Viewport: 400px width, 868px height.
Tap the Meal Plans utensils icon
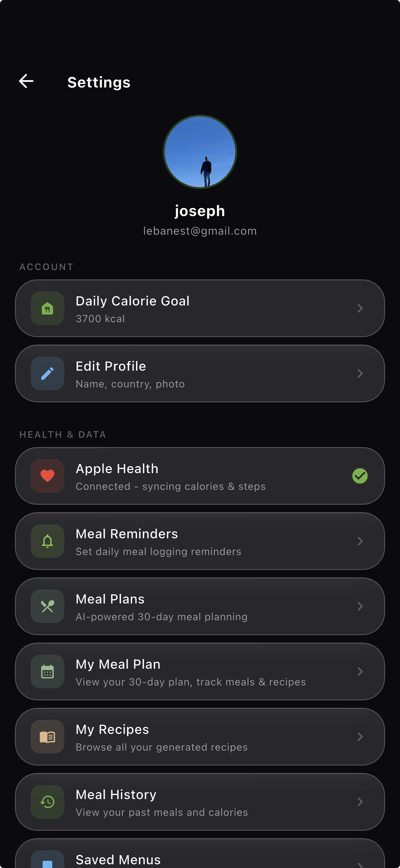[47, 606]
